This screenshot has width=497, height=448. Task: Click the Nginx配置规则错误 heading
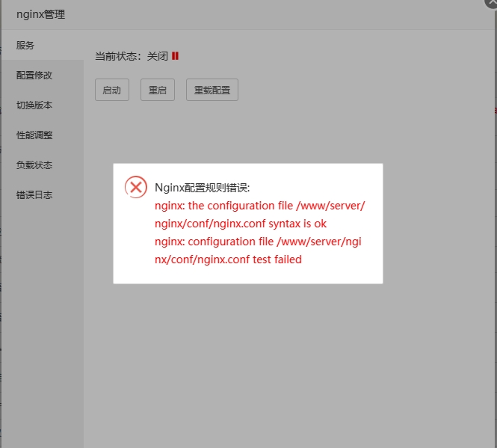[203, 188]
